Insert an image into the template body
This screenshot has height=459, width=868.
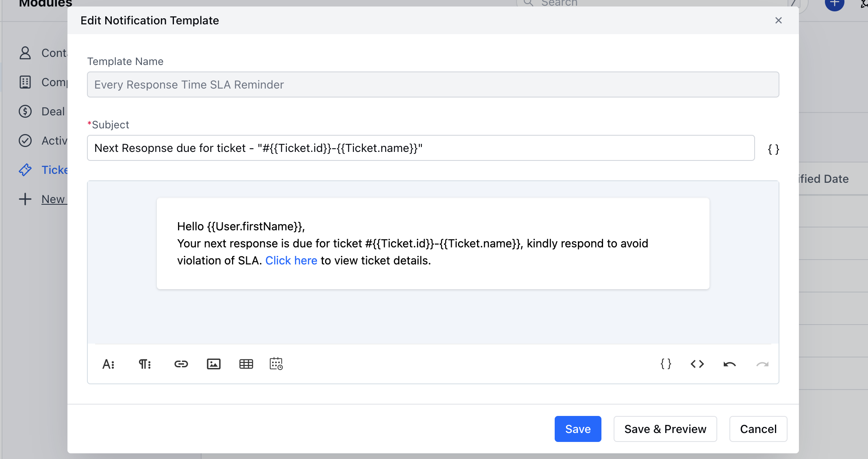(214, 364)
